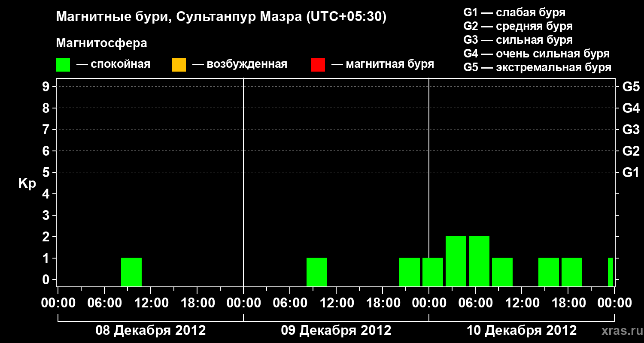Click the '08 Декабря 2012' date label
Screen dimensions: 644x343
tap(151, 330)
